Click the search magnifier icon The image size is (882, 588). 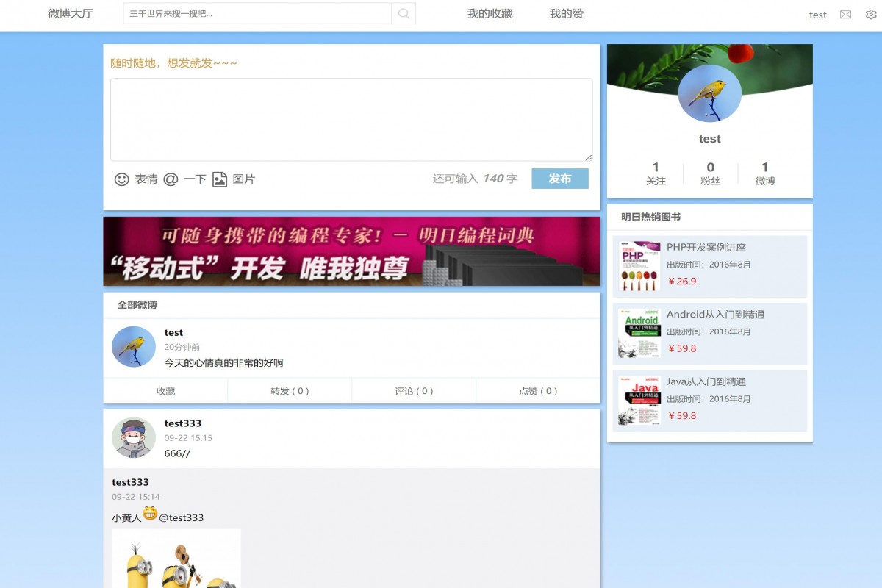click(x=403, y=13)
